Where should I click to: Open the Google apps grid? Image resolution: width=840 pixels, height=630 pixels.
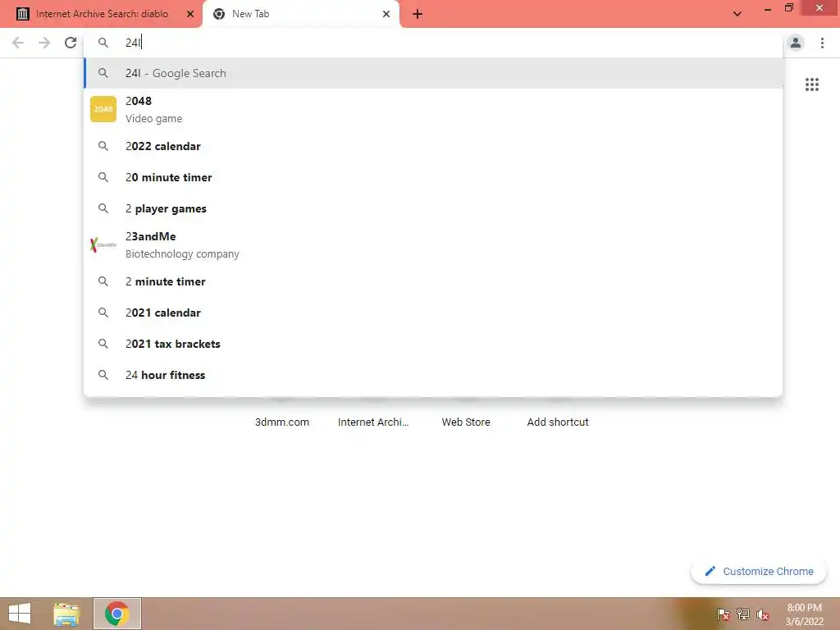tap(812, 84)
